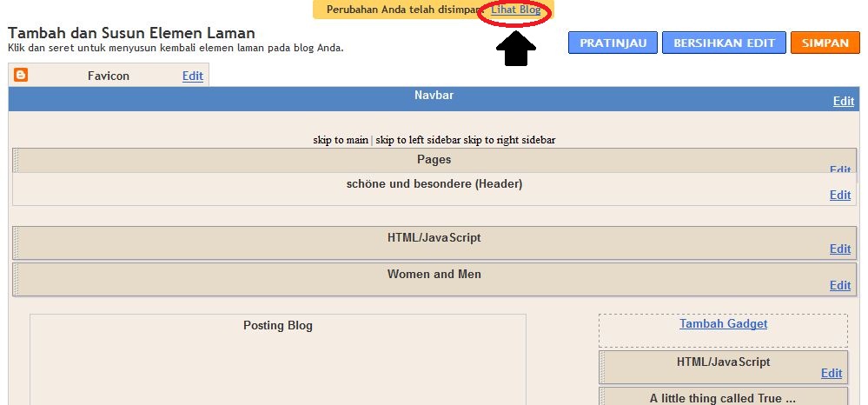
Task: Edit the full-width HTML/JavaScript gadget
Action: (840, 249)
